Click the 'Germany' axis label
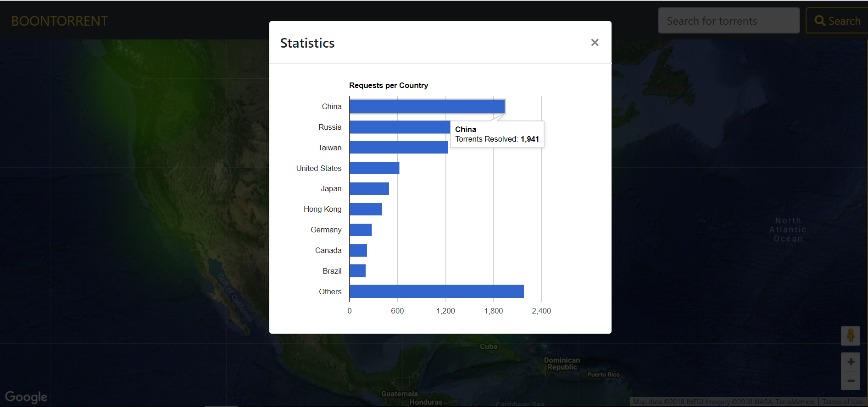Image resolution: width=868 pixels, height=407 pixels. coord(326,230)
